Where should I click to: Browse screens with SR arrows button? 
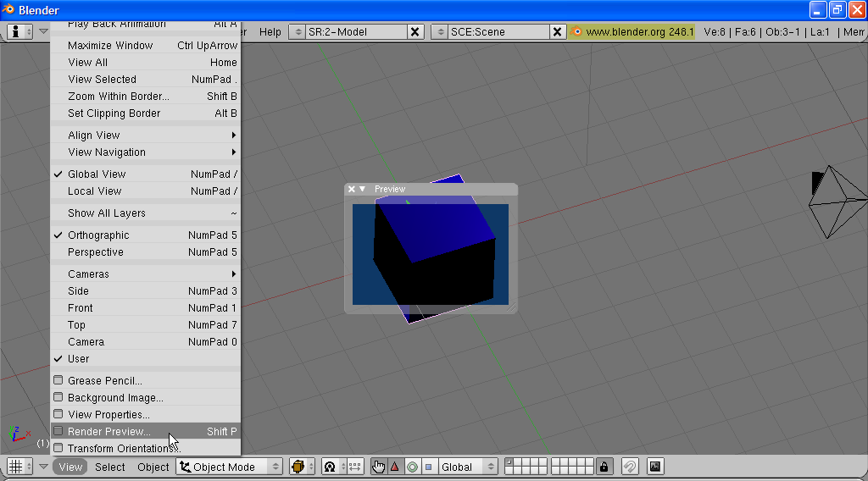click(298, 32)
